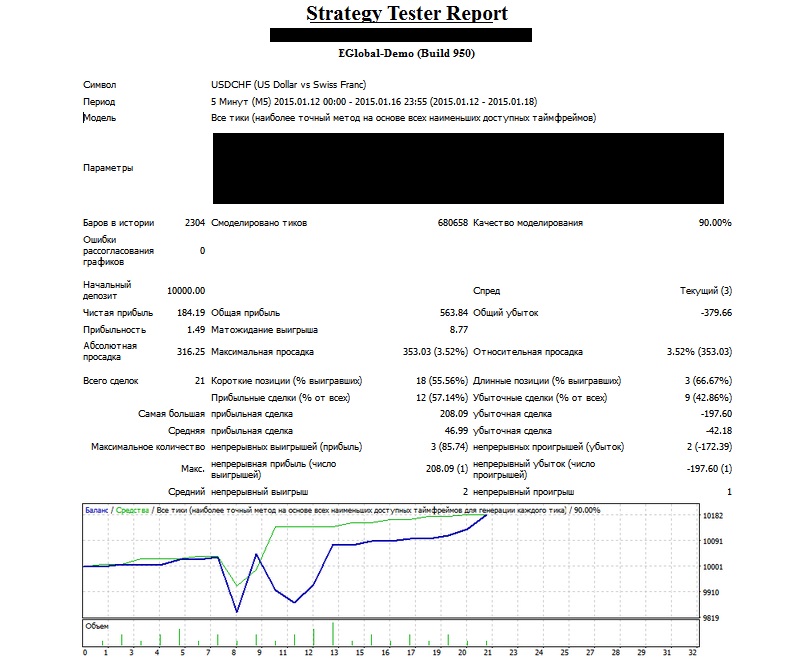Click the "Strategy Tester Report" title
The width and height of the screenshot is (800, 659).
407,13
